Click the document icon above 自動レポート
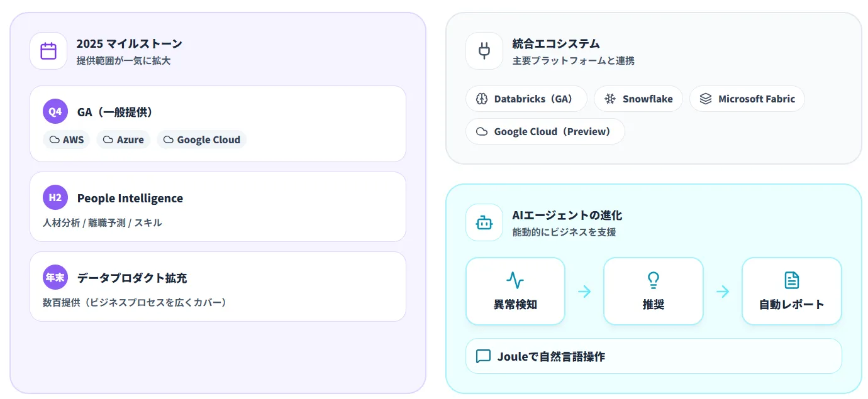The height and width of the screenshot is (399, 868). 791,280
